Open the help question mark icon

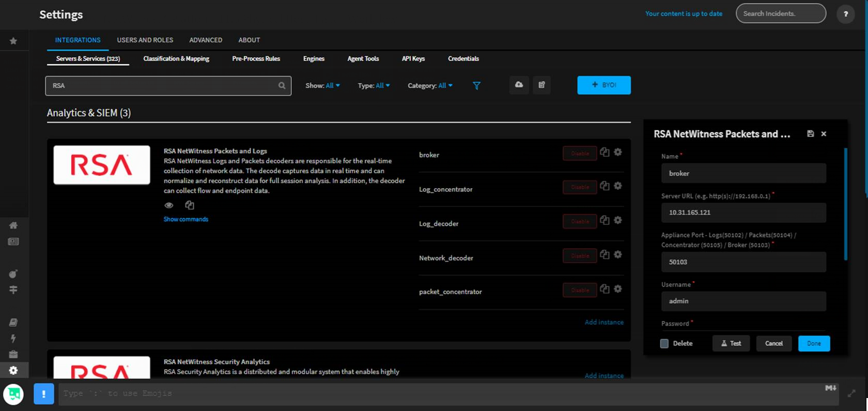tap(845, 14)
